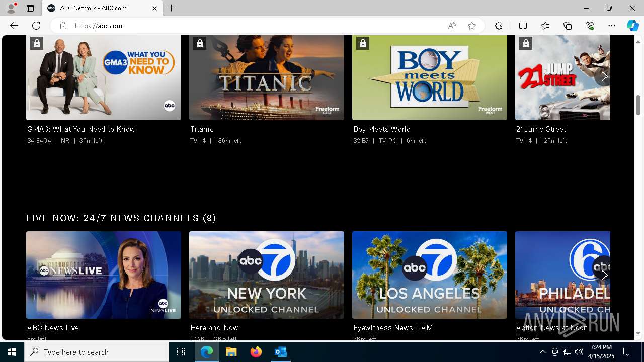Select the Live Now 24/7 News Channels heading
Screen dimensions: 644x362
click(121, 218)
